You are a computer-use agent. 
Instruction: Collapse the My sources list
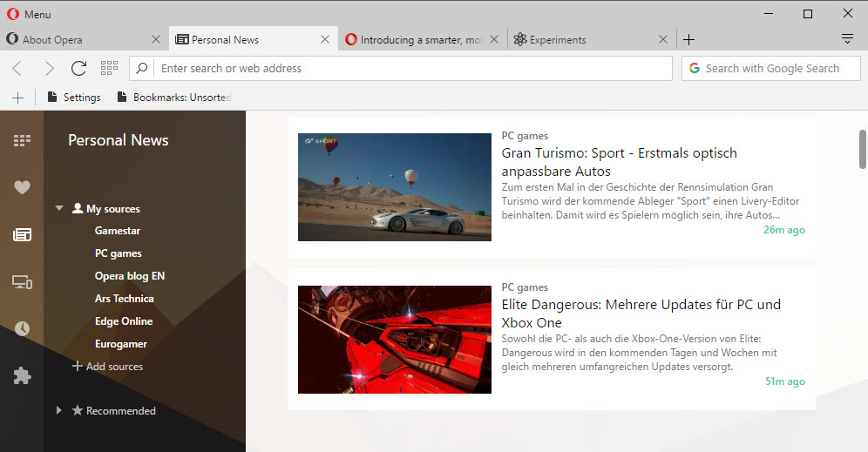click(x=59, y=208)
